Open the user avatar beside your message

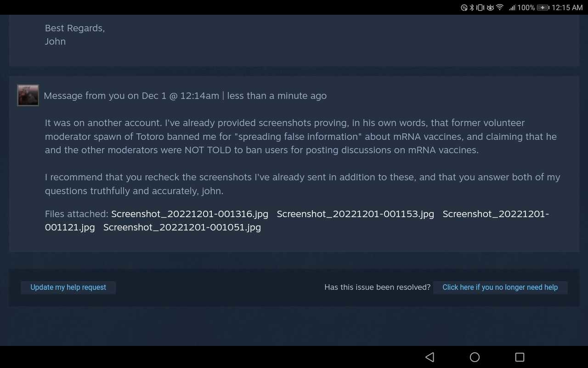[28, 95]
